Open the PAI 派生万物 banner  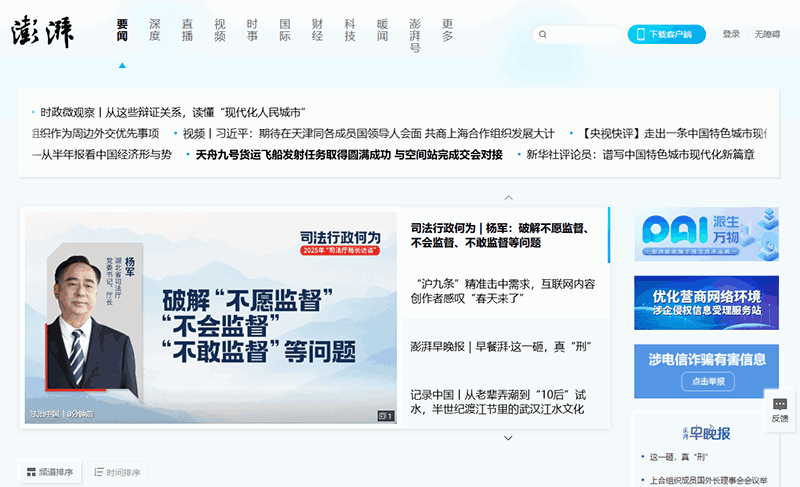point(706,234)
